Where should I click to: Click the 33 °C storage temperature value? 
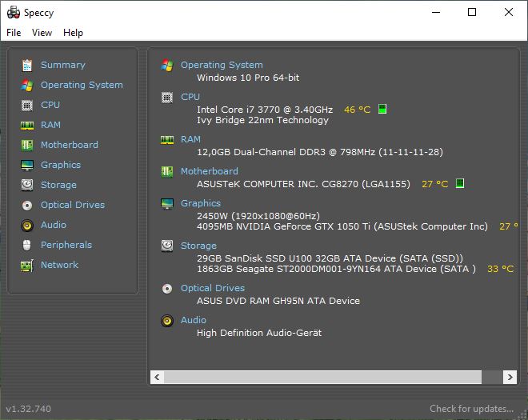point(500,269)
